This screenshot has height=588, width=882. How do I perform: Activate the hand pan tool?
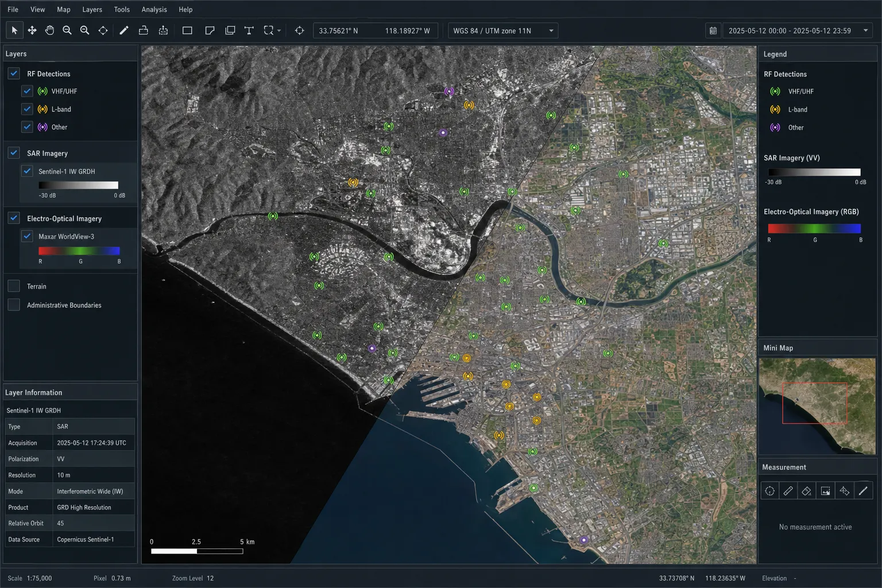[x=49, y=30]
